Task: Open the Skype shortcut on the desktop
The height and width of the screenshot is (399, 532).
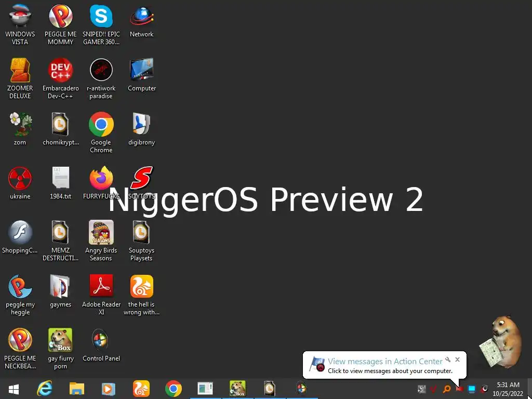Action: pyautogui.click(x=101, y=24)
